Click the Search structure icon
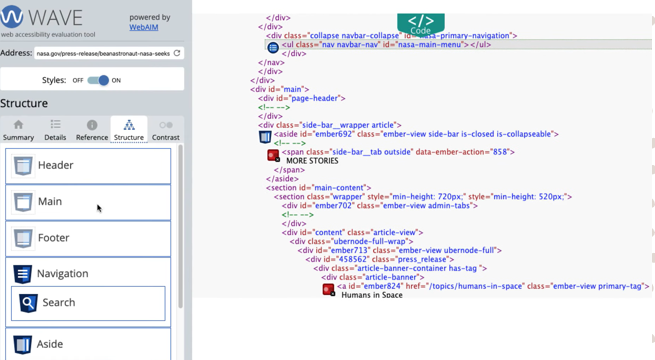The width and height of the screenshot is (655, 360). (x=28, y=303)
